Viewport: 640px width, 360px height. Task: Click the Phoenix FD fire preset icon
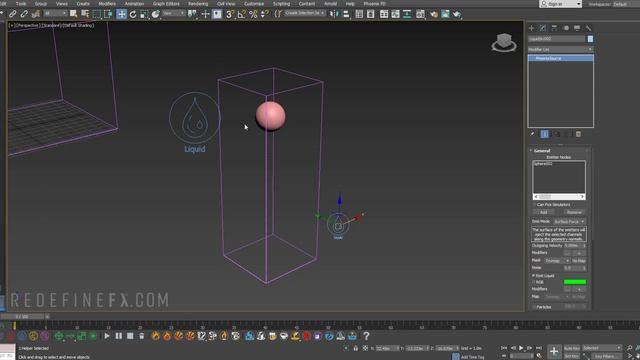click(156, 336)
